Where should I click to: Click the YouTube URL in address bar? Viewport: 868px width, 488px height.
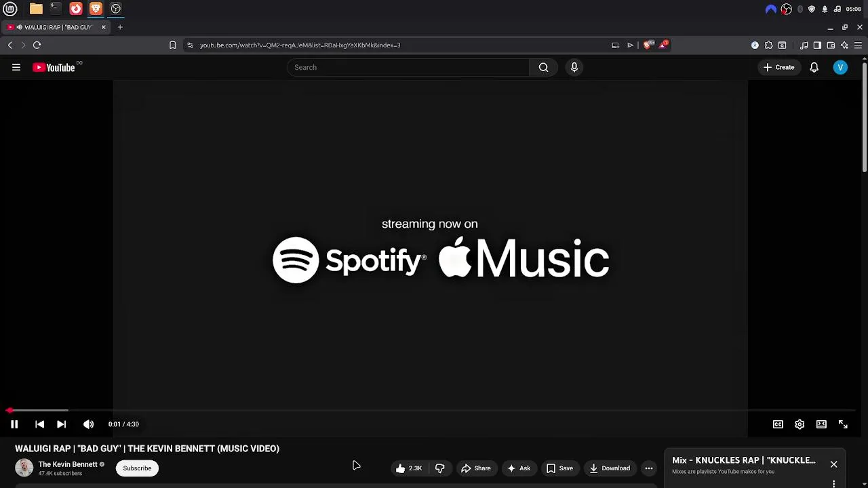[300, 45]
